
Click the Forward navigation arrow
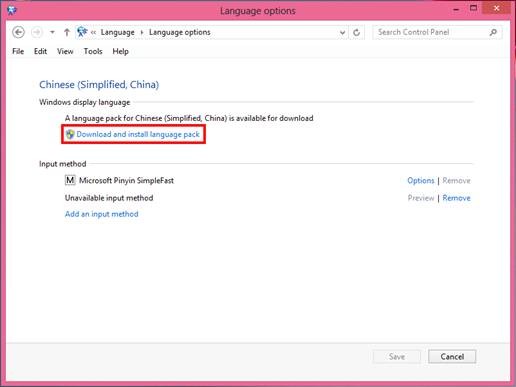(37, 32)
